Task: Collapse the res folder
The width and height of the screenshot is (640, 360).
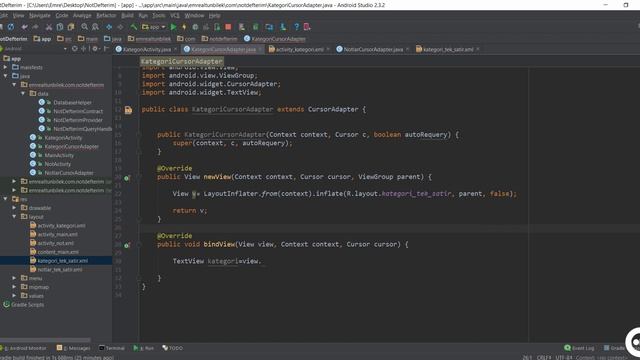Action: point(6,199)
